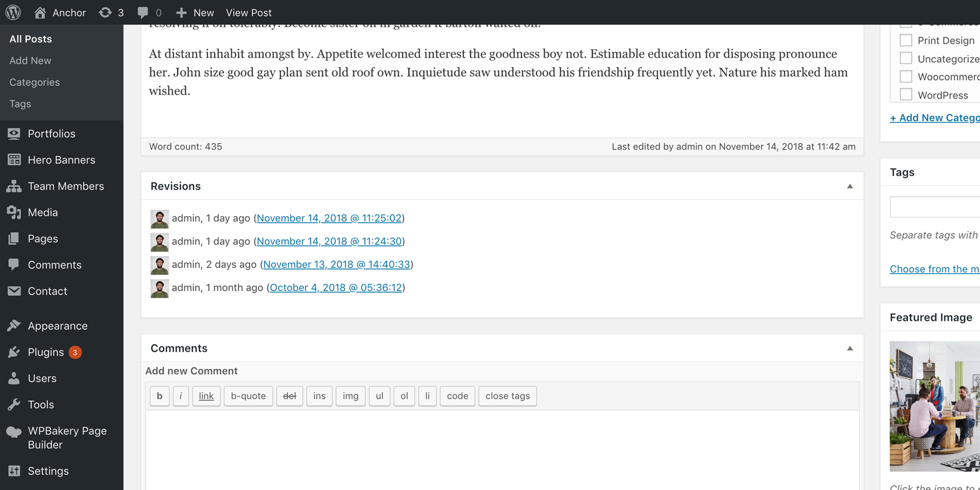
Task: Collapse the Comments panel
Action: tap(849, 349)
